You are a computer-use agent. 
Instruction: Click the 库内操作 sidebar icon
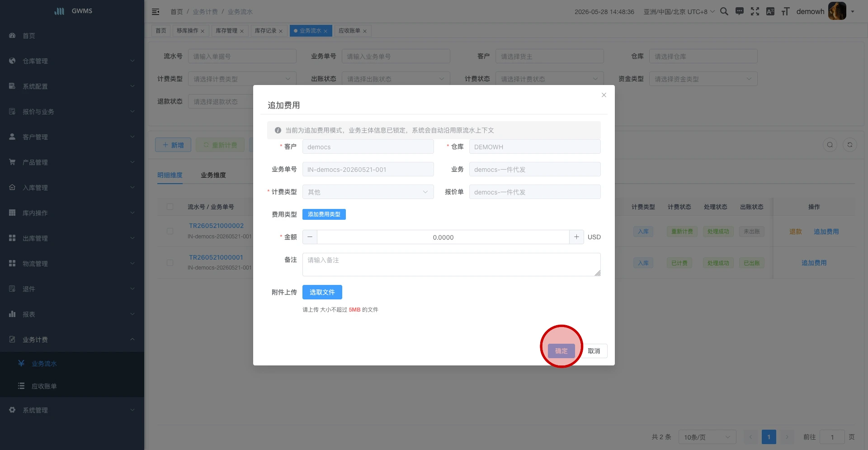(x=12, y=213)
